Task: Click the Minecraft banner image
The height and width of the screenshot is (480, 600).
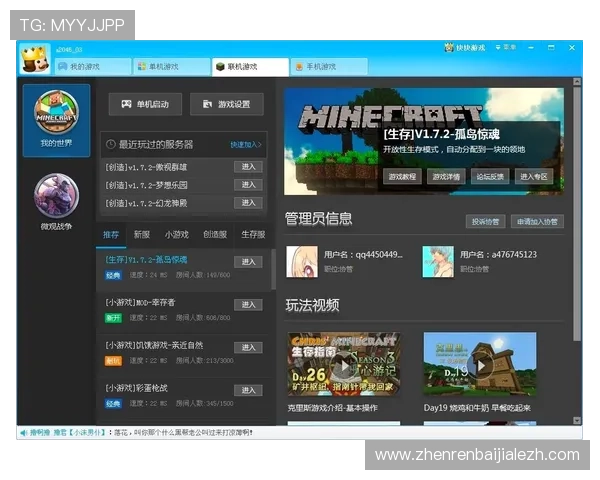Action: (424, 142)
